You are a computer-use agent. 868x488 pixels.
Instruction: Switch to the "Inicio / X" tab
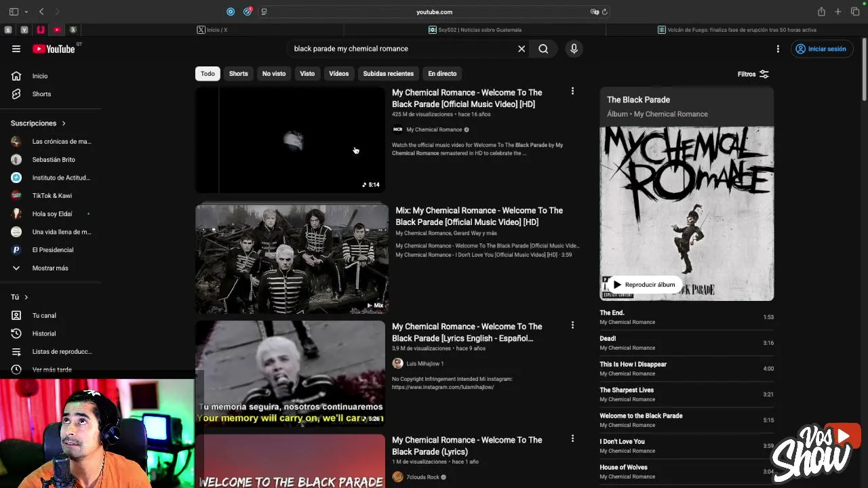pos(213,30)
